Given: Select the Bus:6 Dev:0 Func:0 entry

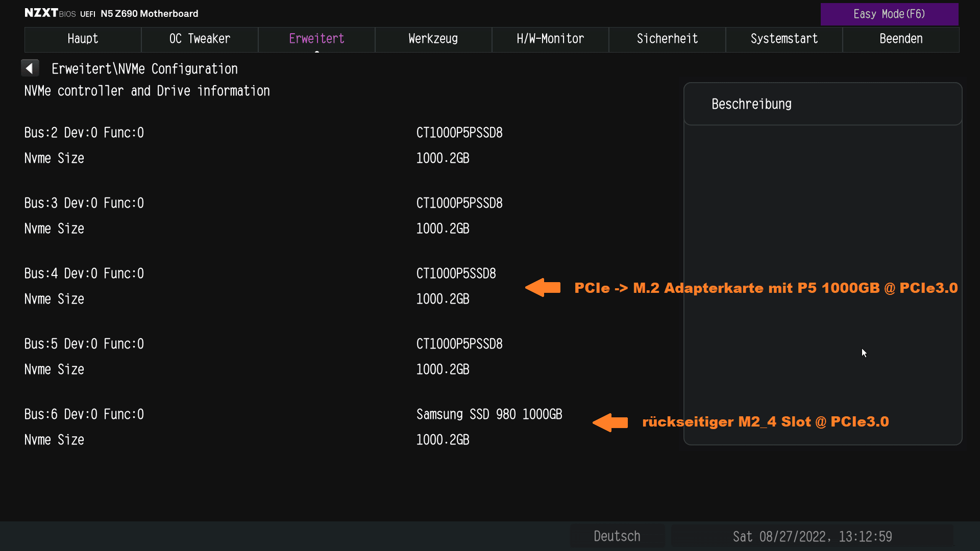Looking at the screenshot, I should 84,414.
